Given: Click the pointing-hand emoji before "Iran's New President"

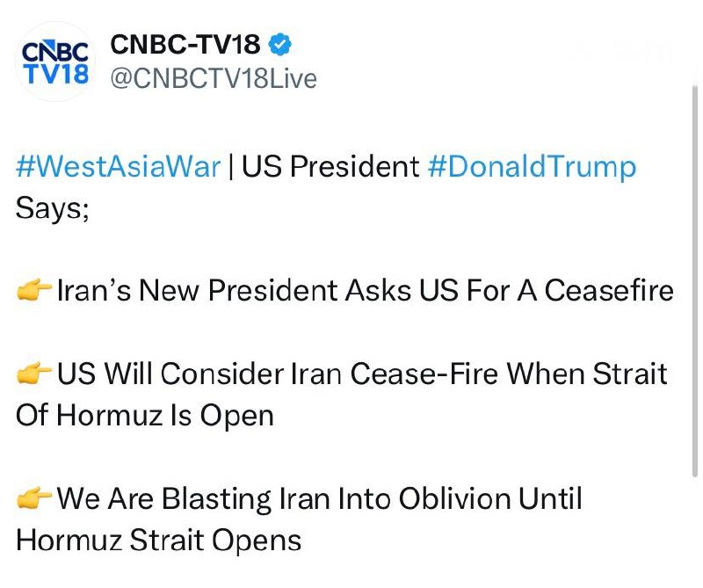Looking at the screenshot, I should [x=34, y=290].
